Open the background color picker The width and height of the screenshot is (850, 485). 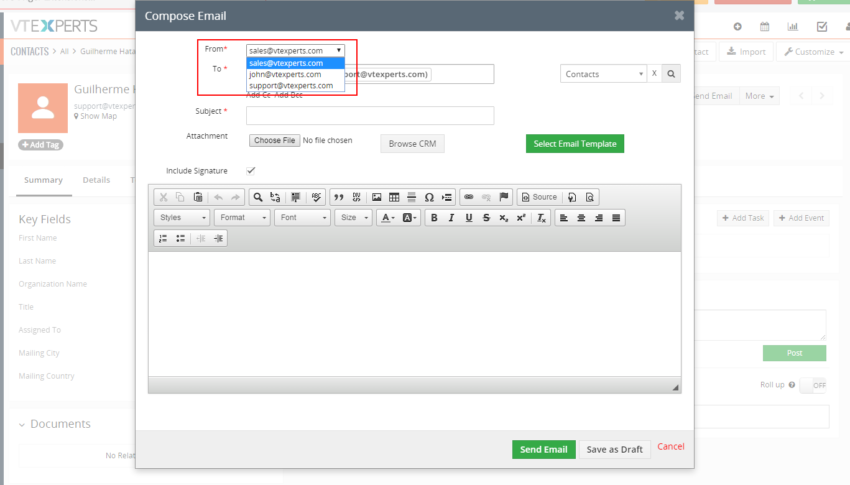point(409,218)
